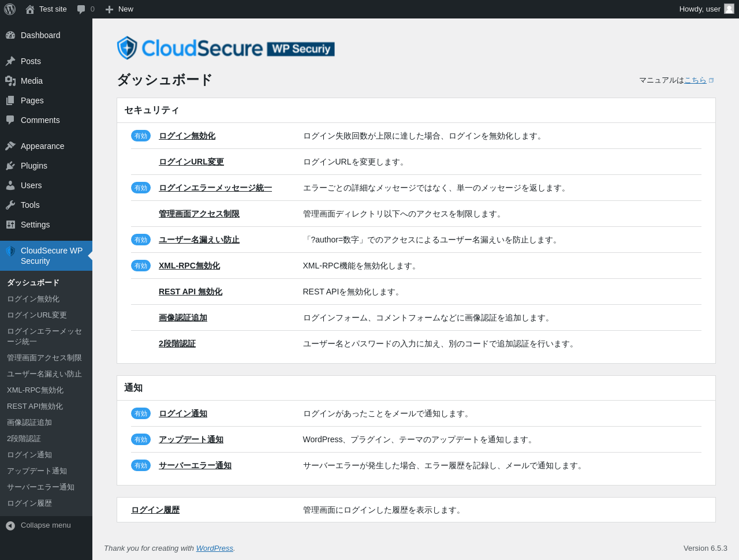The image size is (739, 560).
Task: Click the Plugins plug icon
Action: pos(10,166)
